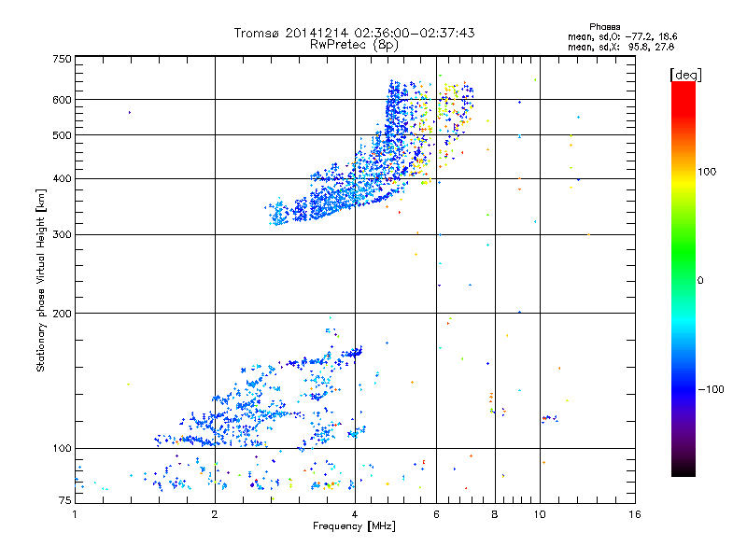Click the Stationary phase Virtual Height axis label

click(41, 281)
